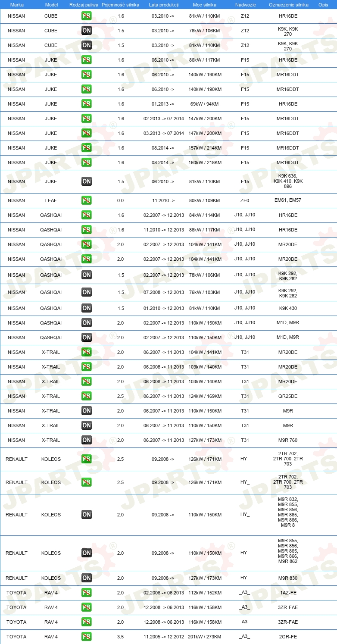This screenshot has width=337, height=644.
Task: Click the ON diesel icon in the Juke 1.5 row
Action: [87, 181]
